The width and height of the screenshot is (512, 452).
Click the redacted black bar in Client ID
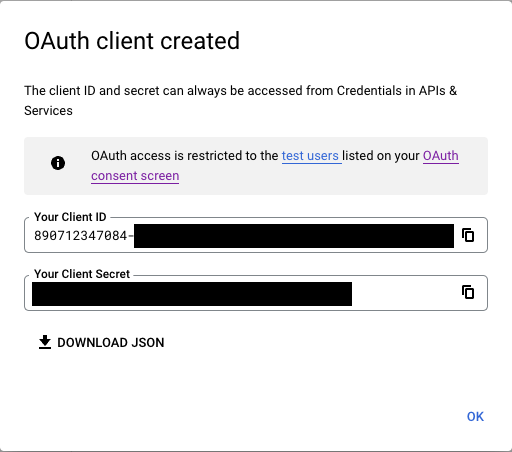tap(294, 236)
